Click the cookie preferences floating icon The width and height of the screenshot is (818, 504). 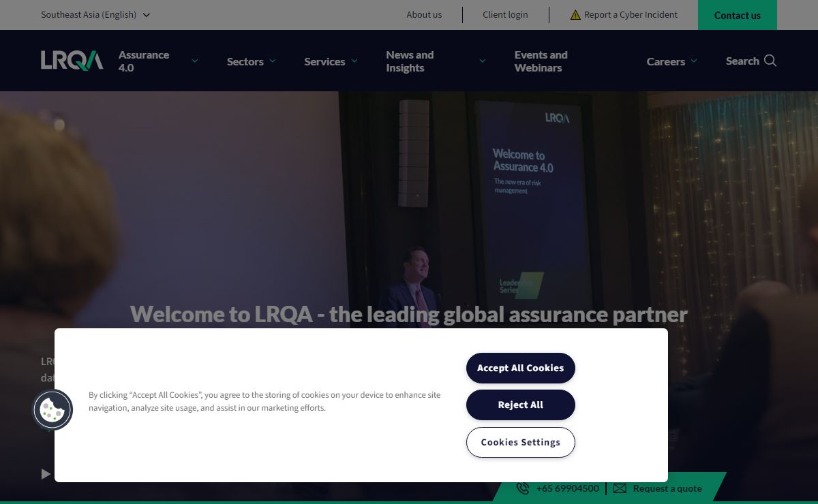click(52, 409)
